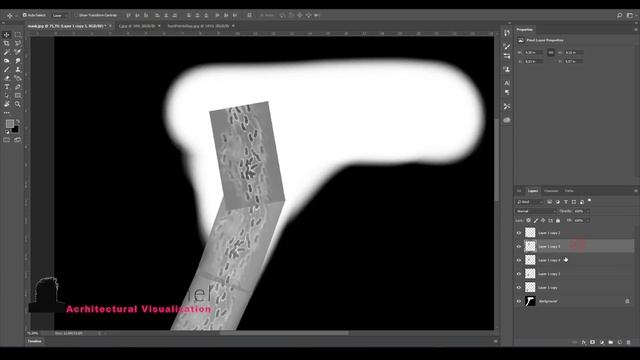
Task: Open the search magnifier at top right
Action: point(620,15)
